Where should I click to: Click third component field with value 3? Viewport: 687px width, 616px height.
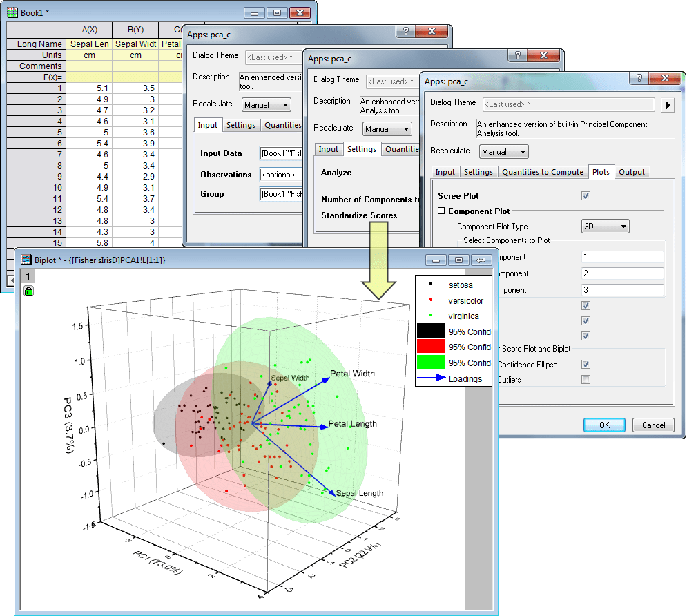click(x=623, y=290)
